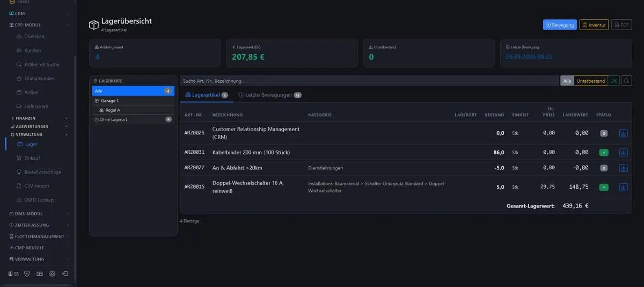Image resolution: width=644 pixels, height=287 pixels.
Task: Click the sidebar vertical scrollbar
Action: coord(75,167)
